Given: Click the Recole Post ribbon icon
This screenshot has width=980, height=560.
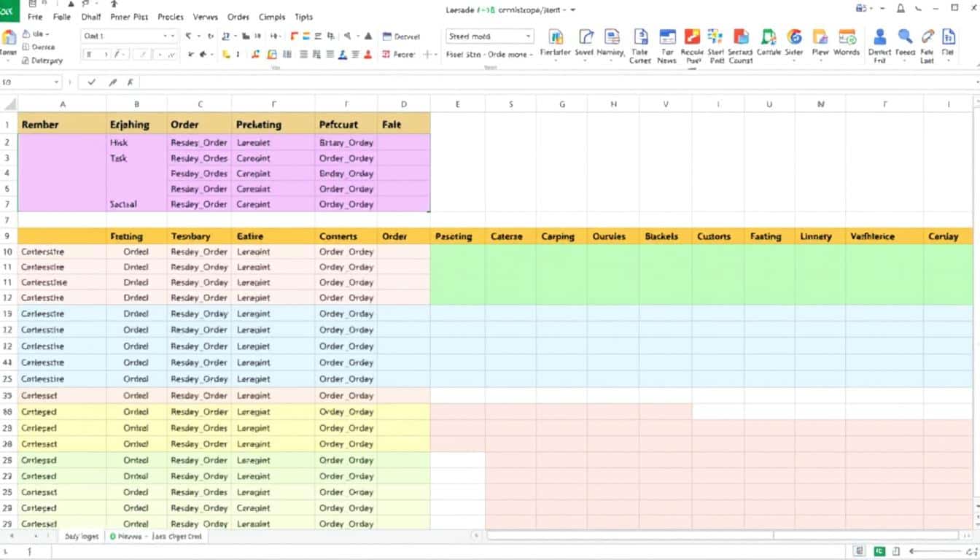Looking at the screenshot, I should tap(692, 37).
